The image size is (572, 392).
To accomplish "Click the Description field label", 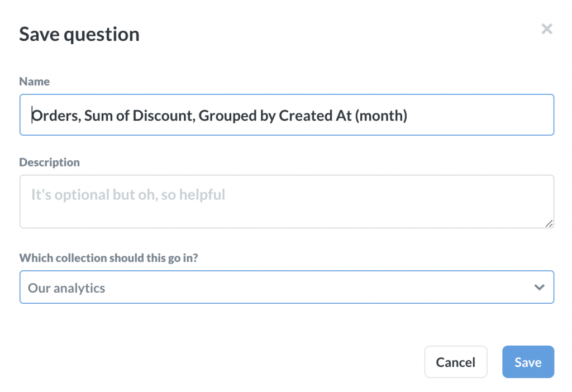I will pyautogui.click(x=49, y=162).
